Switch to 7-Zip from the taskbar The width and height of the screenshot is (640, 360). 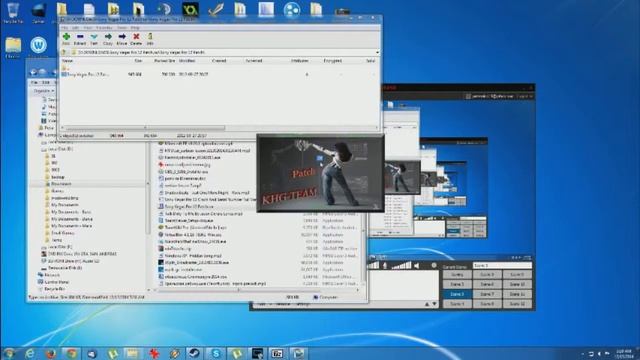[x=277, y=353]
